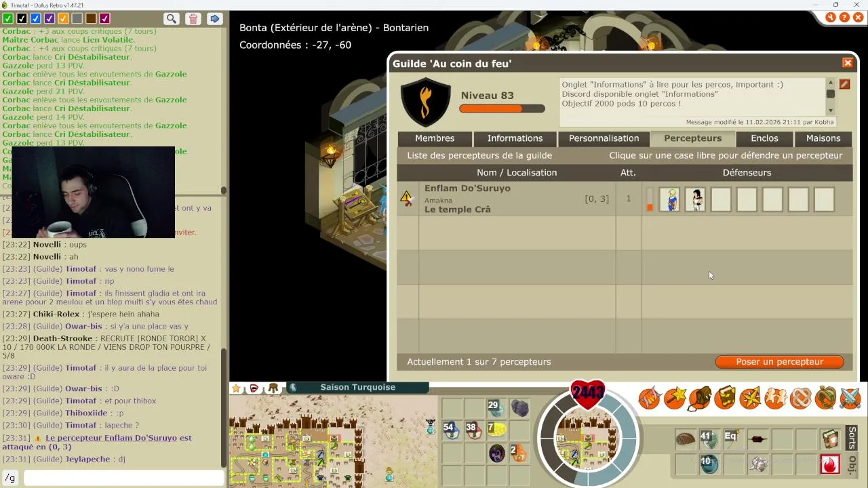Click the third empty defender slot
Screen dimensions: 868x488
pos(772,199)
